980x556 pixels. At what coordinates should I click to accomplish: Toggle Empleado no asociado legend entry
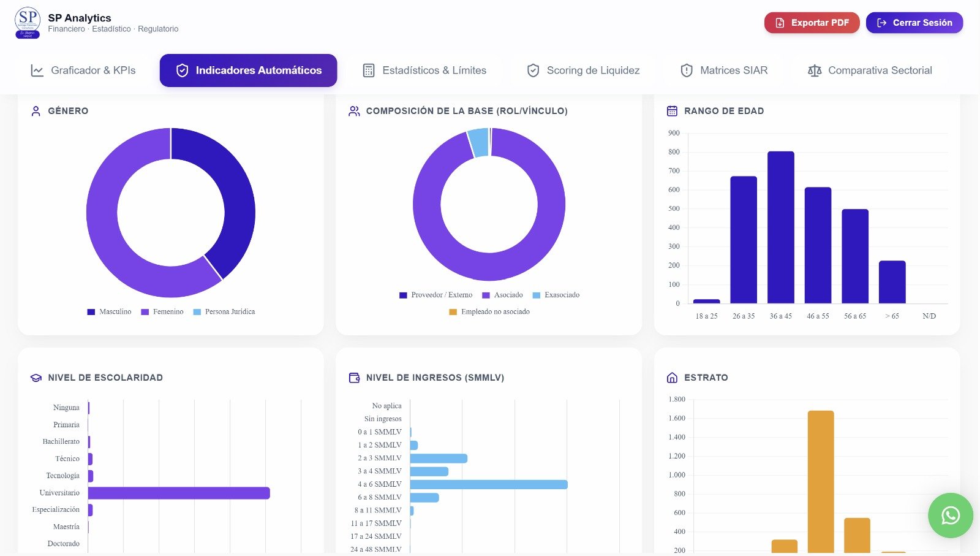click(489, 312)
